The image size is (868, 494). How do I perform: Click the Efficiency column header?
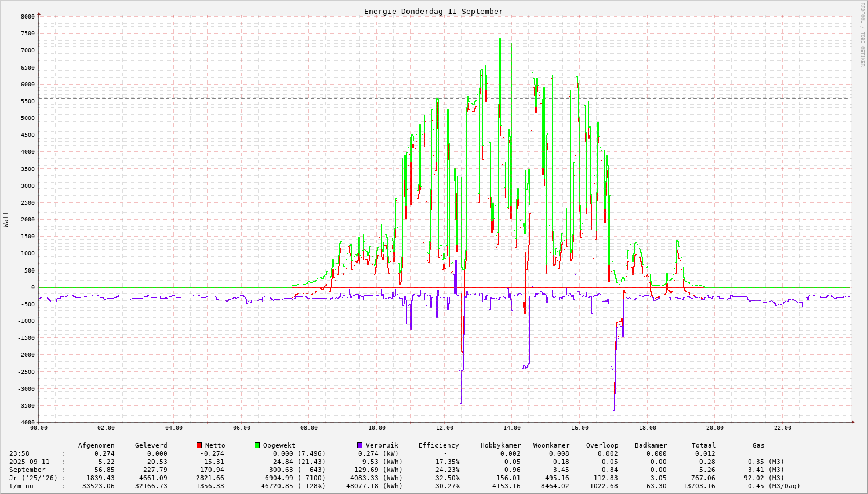[x=438, y=445]
